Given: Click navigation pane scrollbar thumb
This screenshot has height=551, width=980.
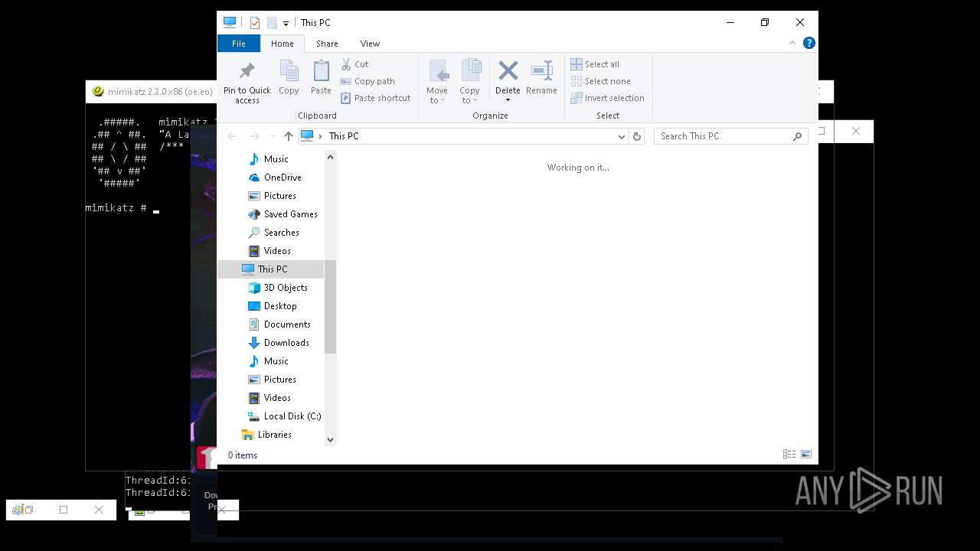Looking at the screenshot, I should tap(330, 306).
